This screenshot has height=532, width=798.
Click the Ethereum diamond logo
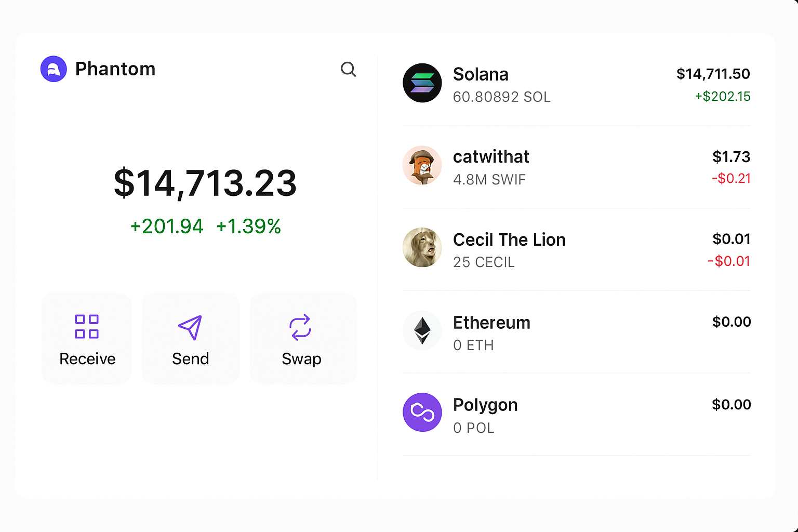(x=422, y=330)
